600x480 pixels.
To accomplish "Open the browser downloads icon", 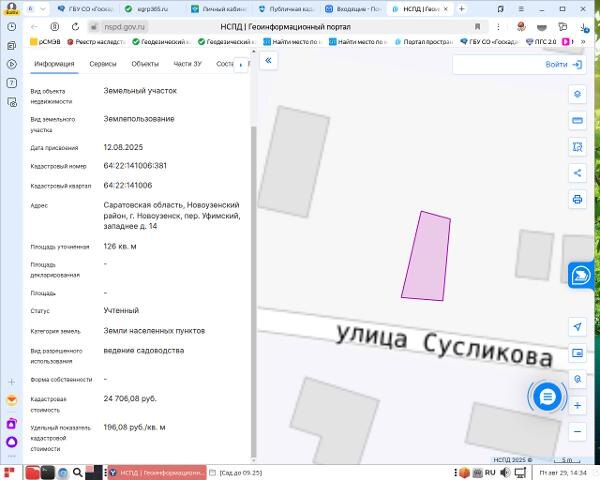I will tap(584, 27).
